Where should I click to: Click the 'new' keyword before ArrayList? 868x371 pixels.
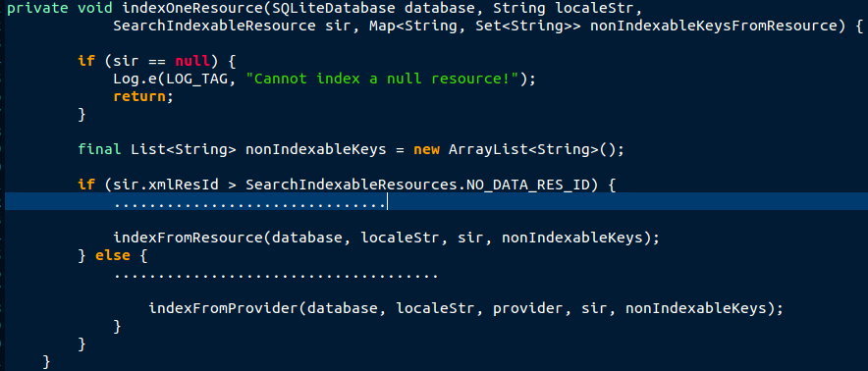pos(427,149)
